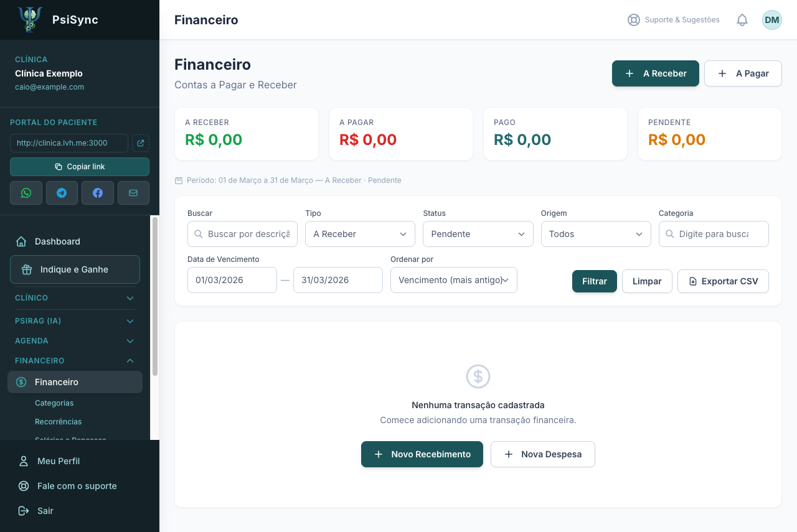
Task: Open patient portal link in new tab icon
Action: 141,143
